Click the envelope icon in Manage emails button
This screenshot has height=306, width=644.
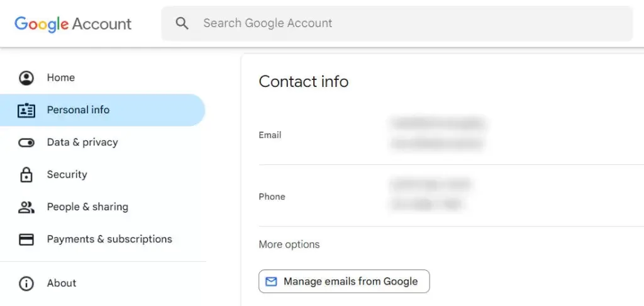point(271,281)
